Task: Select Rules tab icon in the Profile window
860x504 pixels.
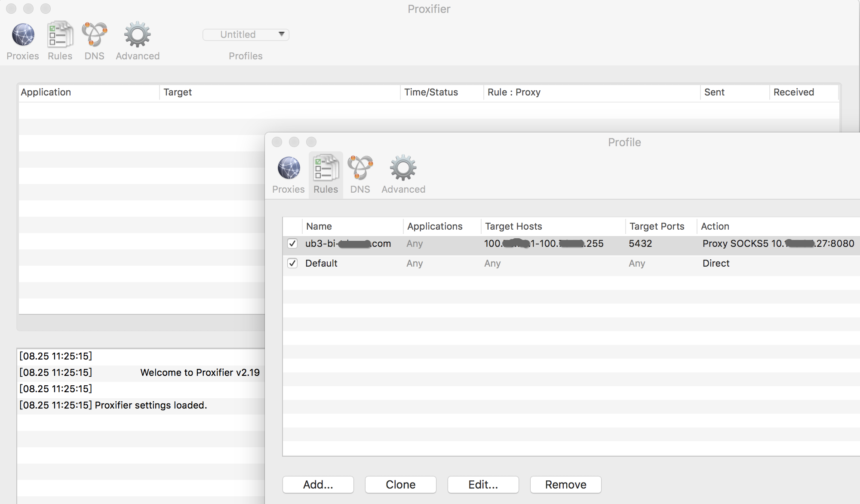Action: pos(326,175)
